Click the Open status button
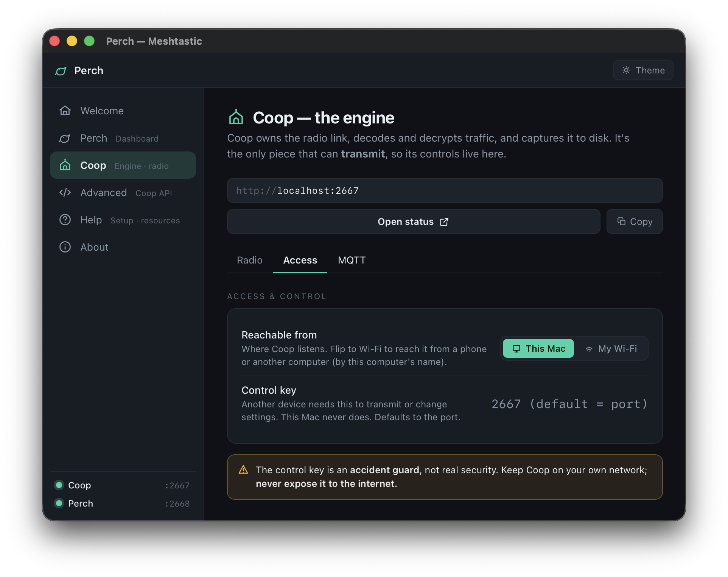 tap(414, 221)
